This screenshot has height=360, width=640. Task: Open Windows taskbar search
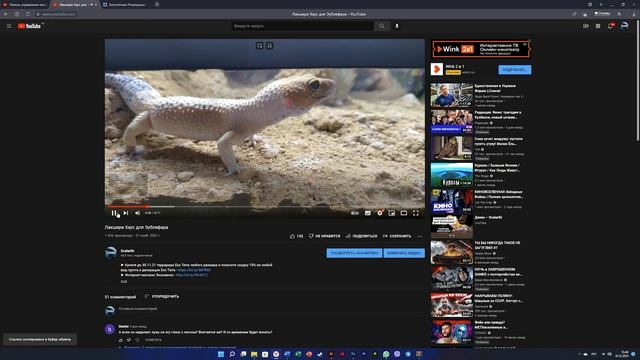pos(232,354)
